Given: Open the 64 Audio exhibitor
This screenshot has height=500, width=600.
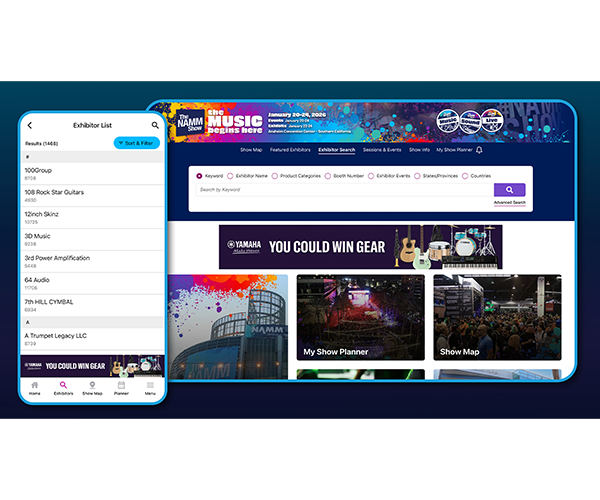Looking at the screenshot, I should 92,283.
